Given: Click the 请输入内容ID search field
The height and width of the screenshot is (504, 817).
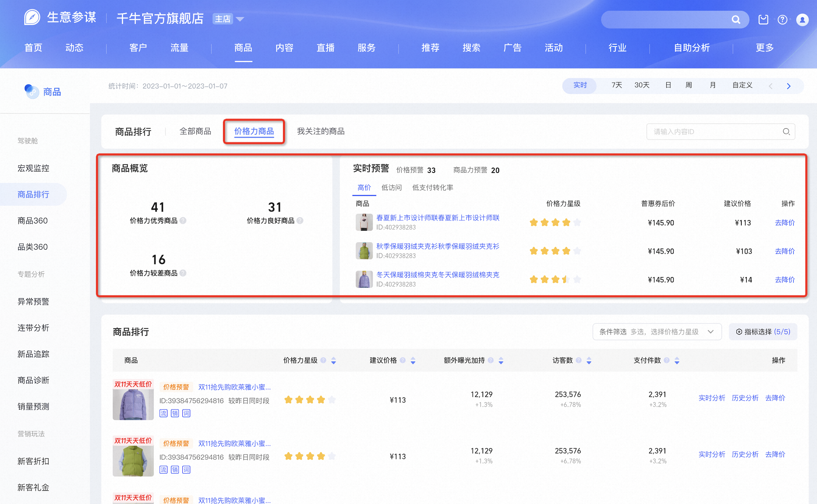Looking at the screenshot, I should click(721, 132).
